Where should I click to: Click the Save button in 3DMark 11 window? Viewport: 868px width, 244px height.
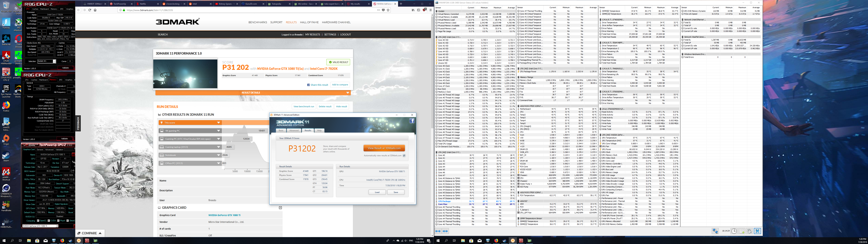tap(396, 192)
